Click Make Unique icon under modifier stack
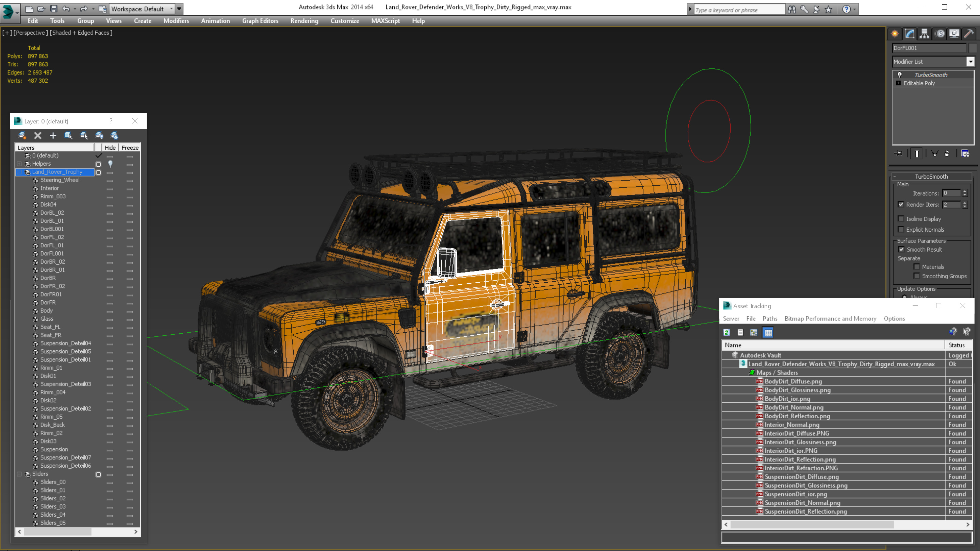This screenshot has height=551, width=980. (934, 154)
